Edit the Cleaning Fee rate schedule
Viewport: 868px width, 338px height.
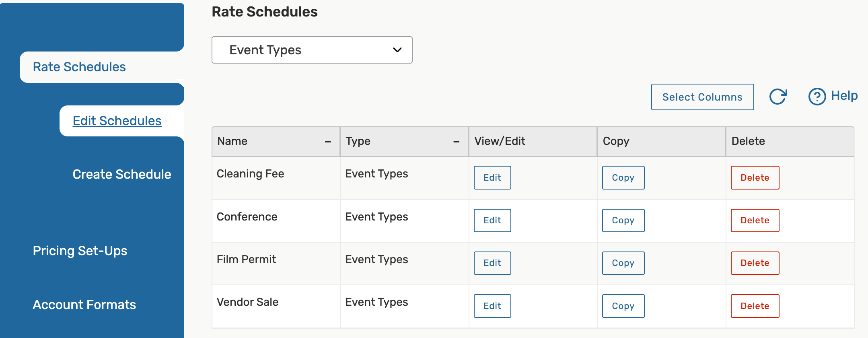coord(492,177)
